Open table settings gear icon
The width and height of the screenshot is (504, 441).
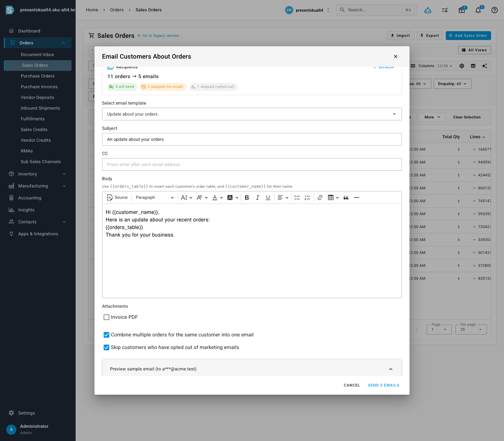tap(462, 66)
